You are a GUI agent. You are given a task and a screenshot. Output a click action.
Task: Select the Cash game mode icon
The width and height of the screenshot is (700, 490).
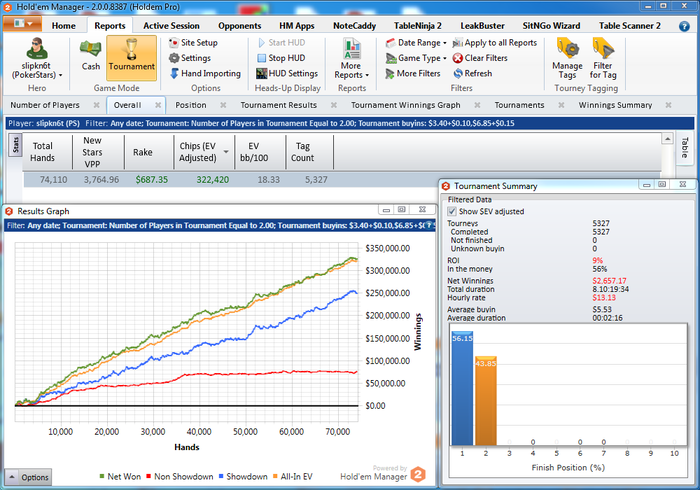tap(91, 56)
